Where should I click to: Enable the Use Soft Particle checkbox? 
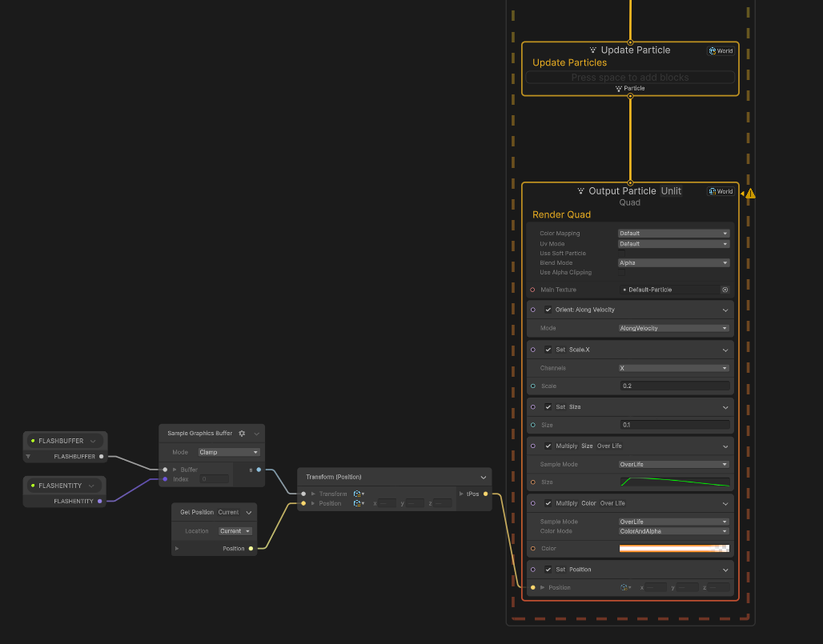tap(620, 253)
